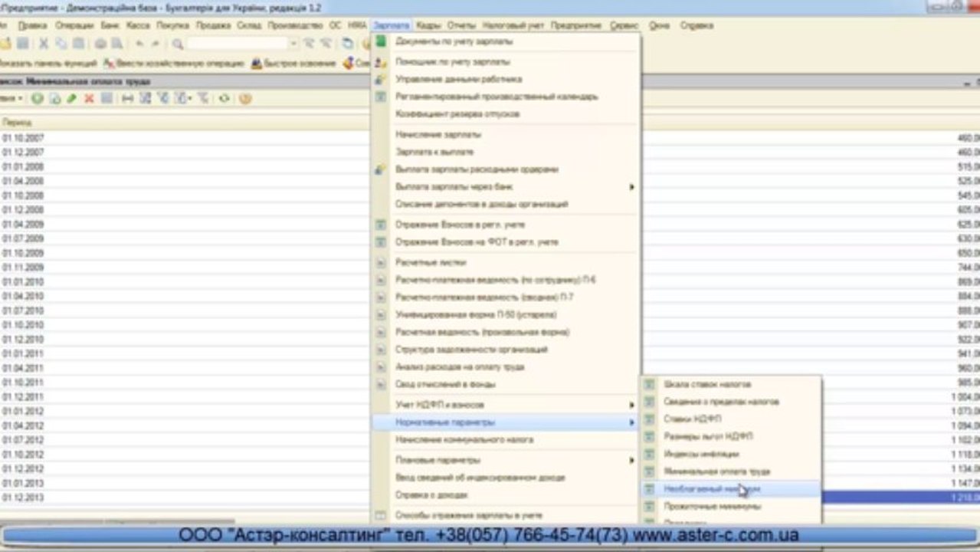This screenshot has height=552, width=980.
Task: Open the Склад menu
Action: pyautogui.click(x=249, y=25)
